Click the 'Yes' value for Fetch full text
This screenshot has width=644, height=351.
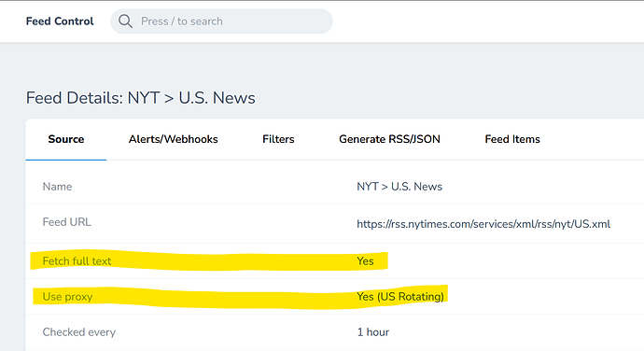click(x=365, y=261)
